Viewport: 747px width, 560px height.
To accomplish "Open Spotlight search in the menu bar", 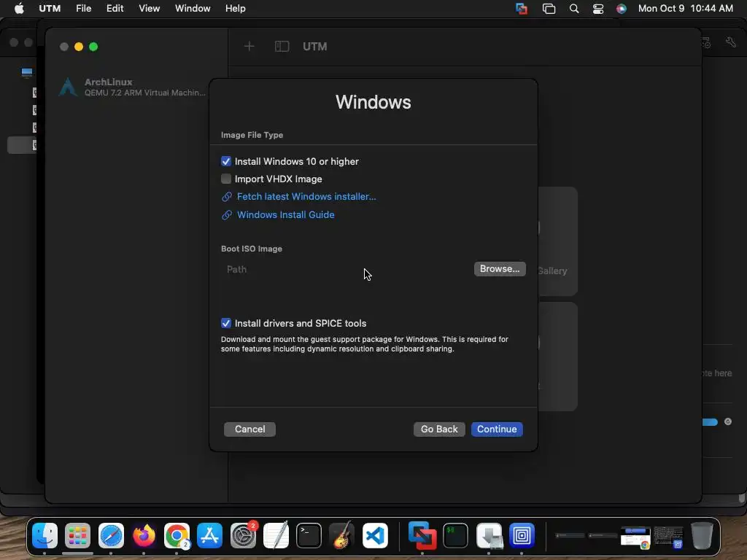I will click(x=574, y=9).
